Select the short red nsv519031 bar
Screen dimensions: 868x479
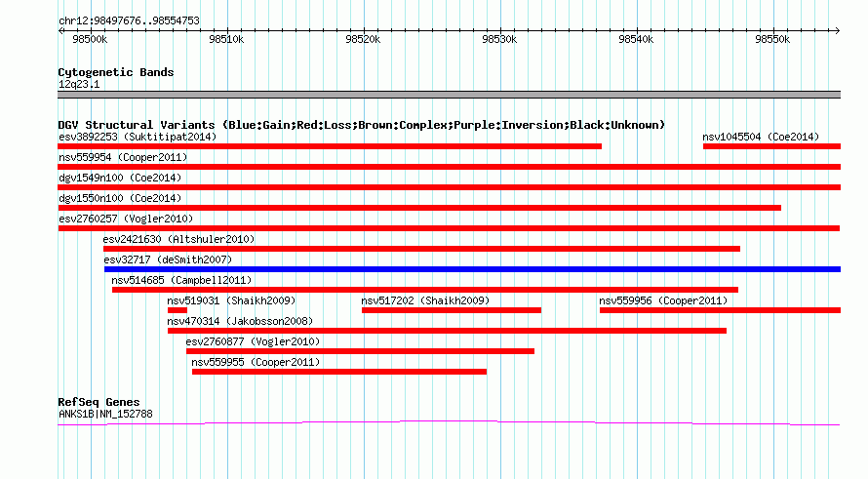[178, 310]
